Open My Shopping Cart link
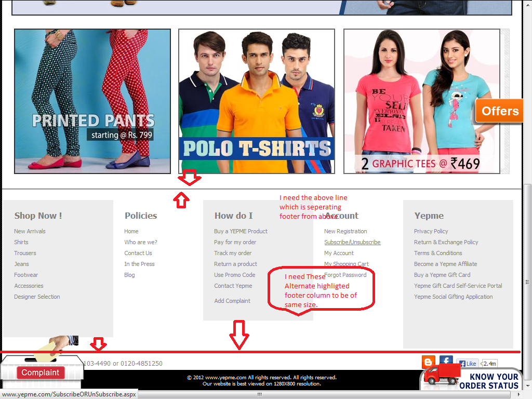 tap(346, 263)
